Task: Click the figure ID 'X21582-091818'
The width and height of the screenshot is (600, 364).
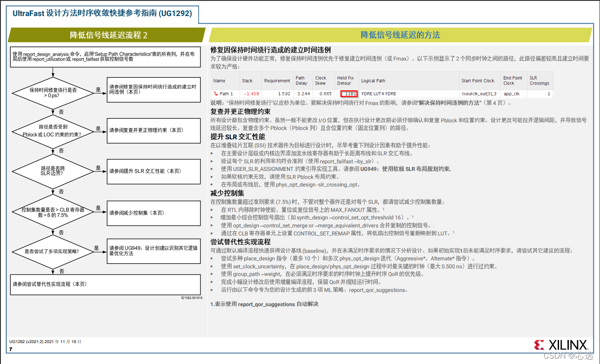Action: coord(192,298)
